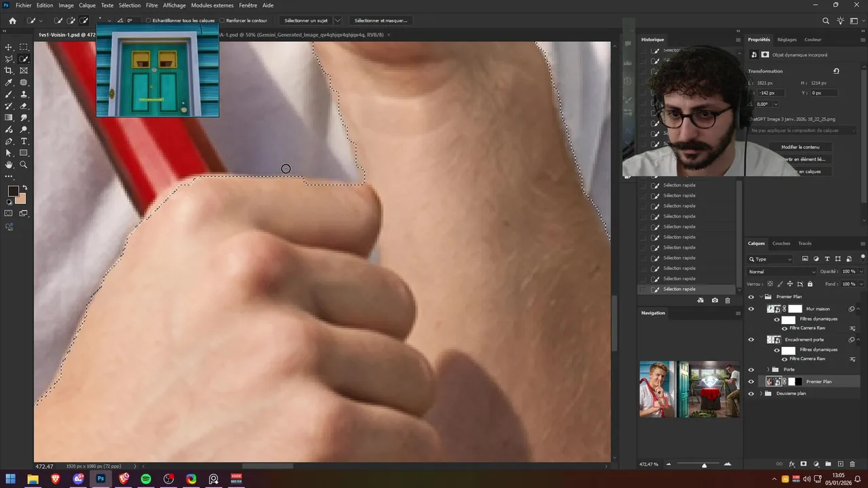The width and height of the screenshot is (868, 488).
Task: Collapse the Premier Plan group
Action: click(x=761, y=297)
